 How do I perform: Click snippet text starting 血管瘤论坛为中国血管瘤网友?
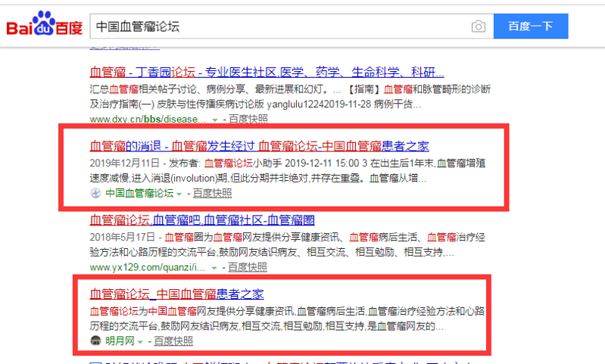[287, 319]
